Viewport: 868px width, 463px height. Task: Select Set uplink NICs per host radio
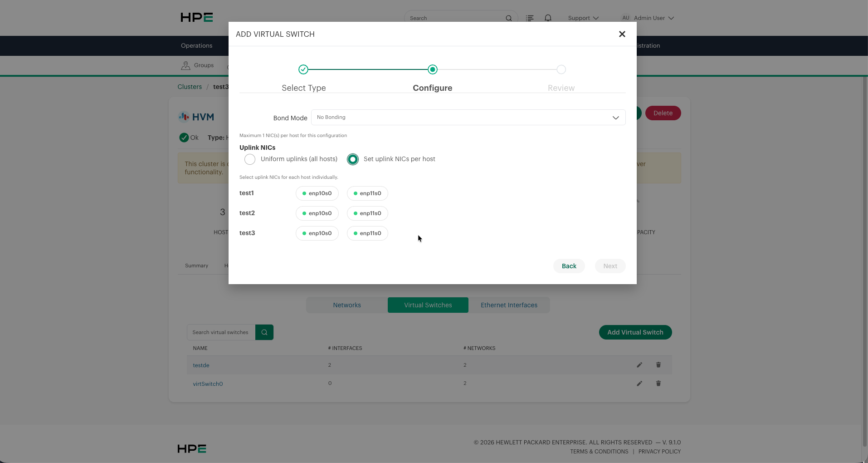353,159
